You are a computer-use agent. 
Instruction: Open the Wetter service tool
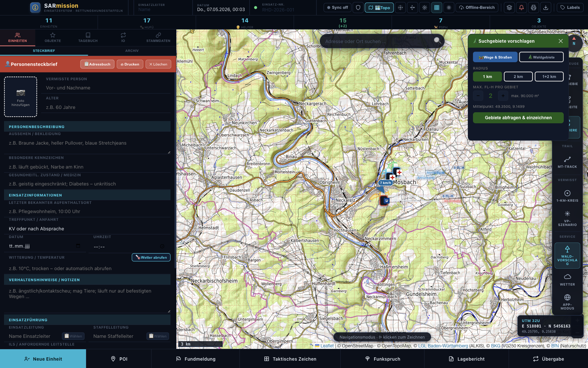pyautogui.click(x=567, y=280)
